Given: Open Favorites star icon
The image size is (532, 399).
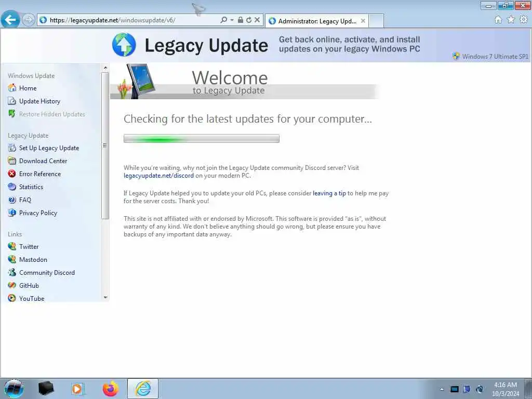Looking at the screenshot, I should click(x=511, y=20).
